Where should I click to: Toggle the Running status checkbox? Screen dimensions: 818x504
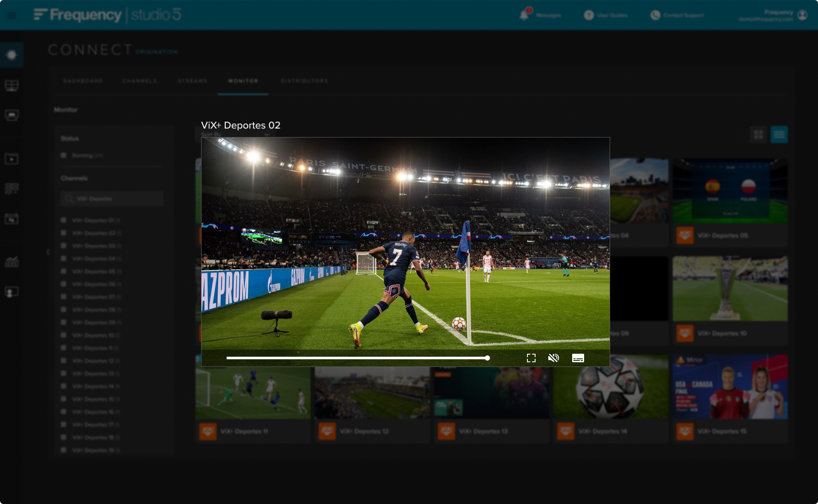tap(63, 155)
